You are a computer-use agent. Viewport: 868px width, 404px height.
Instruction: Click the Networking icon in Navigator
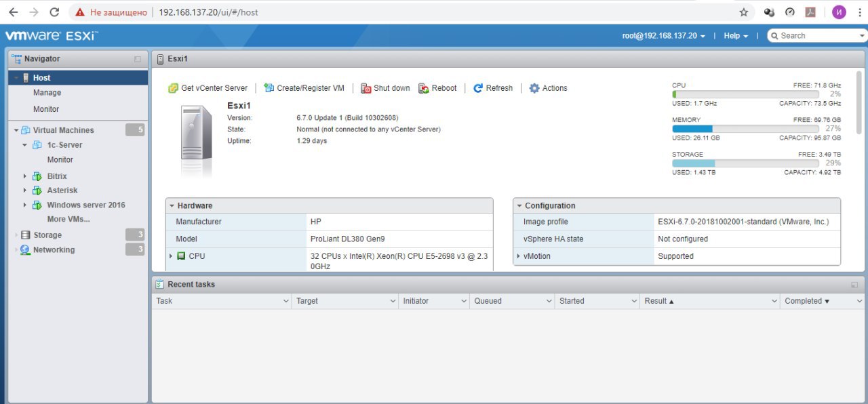[x=26, y=250]
